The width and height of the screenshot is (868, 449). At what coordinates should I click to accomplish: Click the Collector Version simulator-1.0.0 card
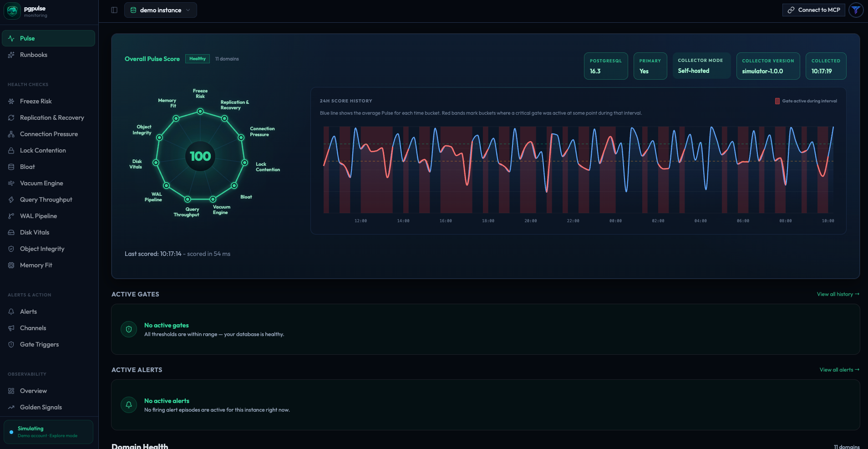[x=768, y=66]
